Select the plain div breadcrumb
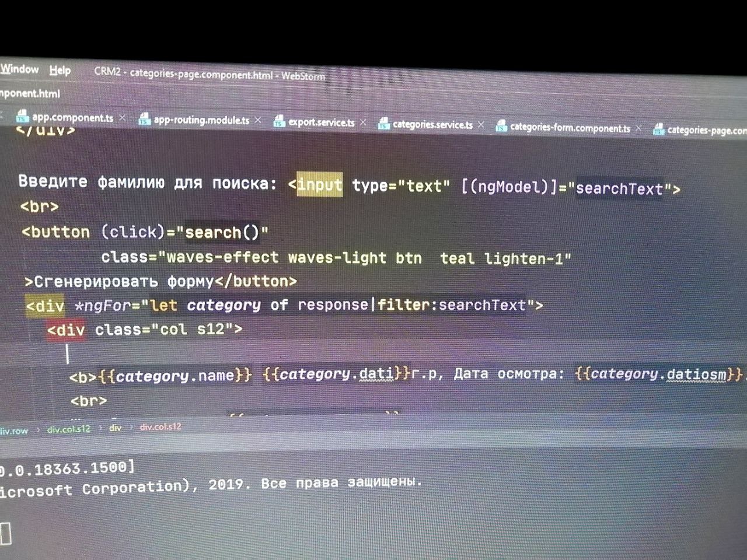Viewport: 747px width, 560px height. point(115,428)
